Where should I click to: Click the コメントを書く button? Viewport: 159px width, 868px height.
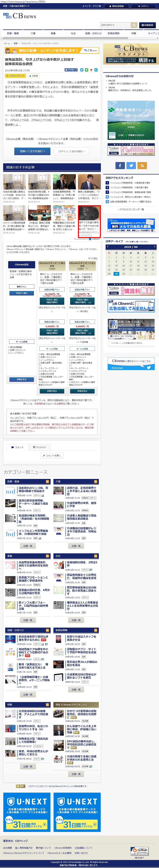52,455
